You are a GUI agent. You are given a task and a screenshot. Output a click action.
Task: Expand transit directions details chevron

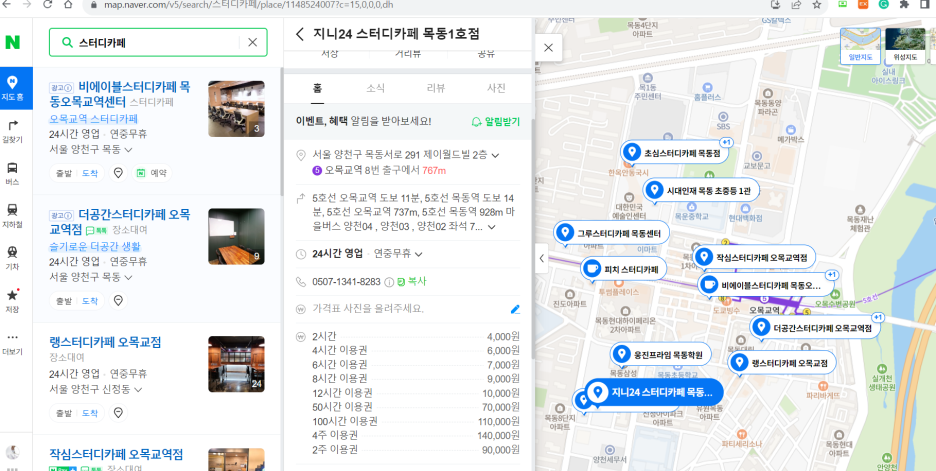tap(492, 227)
